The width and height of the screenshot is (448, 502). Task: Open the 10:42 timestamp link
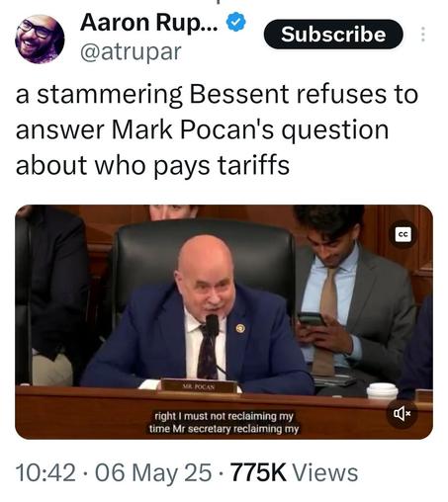(45, 472)
